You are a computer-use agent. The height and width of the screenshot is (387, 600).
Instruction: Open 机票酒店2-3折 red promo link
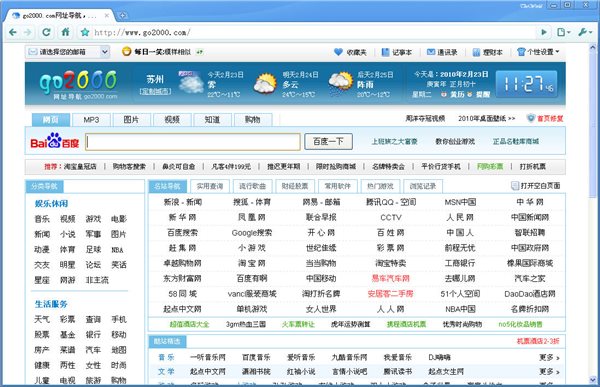(538, 341)
